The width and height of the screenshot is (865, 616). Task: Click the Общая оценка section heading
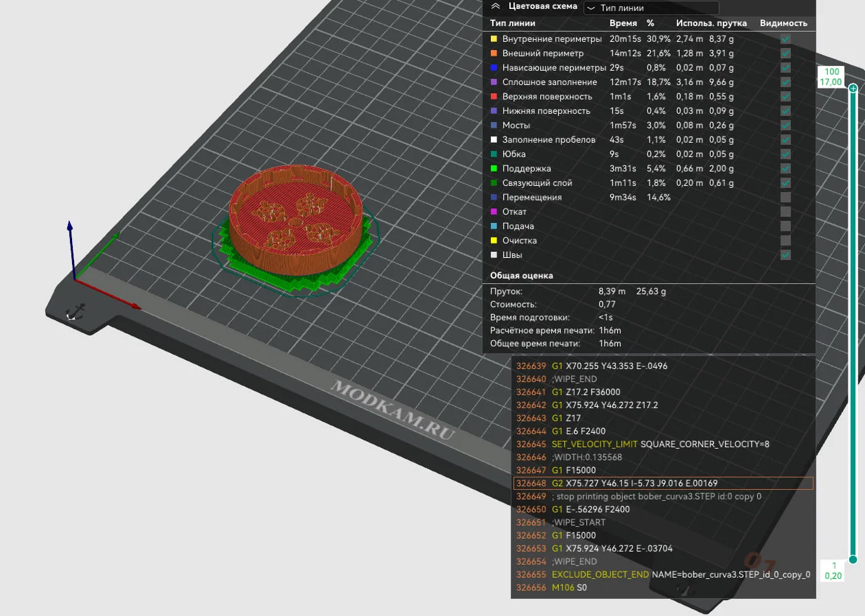[522, 276]
